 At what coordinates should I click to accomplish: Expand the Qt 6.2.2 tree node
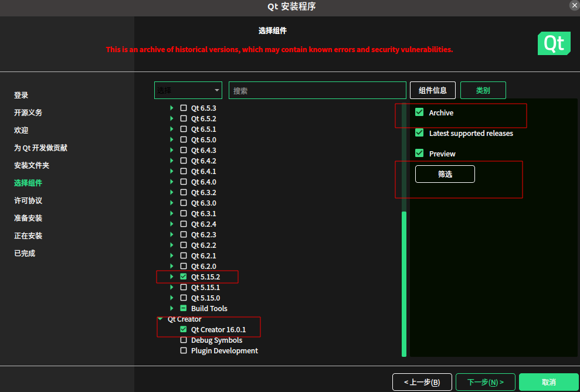[172, 244]
